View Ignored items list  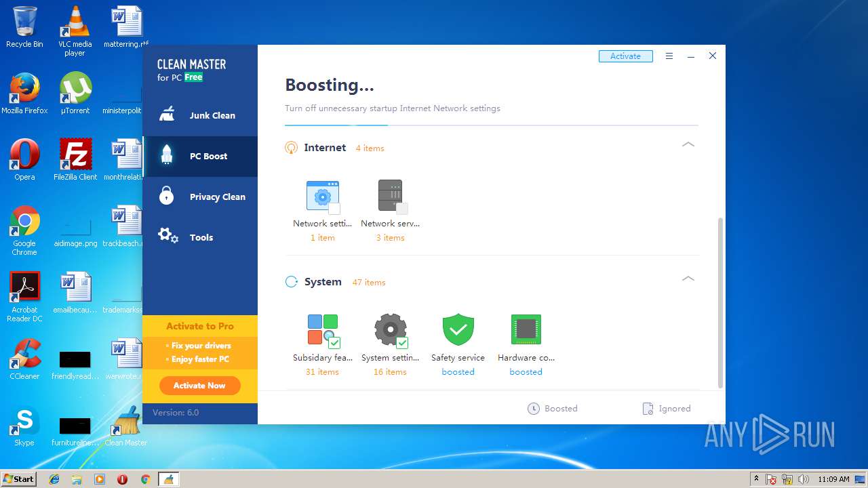667,409
